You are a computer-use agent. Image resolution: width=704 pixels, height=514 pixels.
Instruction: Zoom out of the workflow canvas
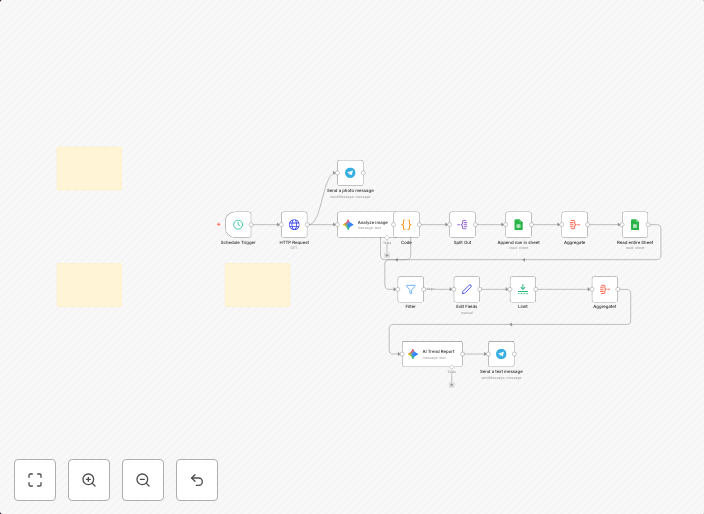[143, 480]
